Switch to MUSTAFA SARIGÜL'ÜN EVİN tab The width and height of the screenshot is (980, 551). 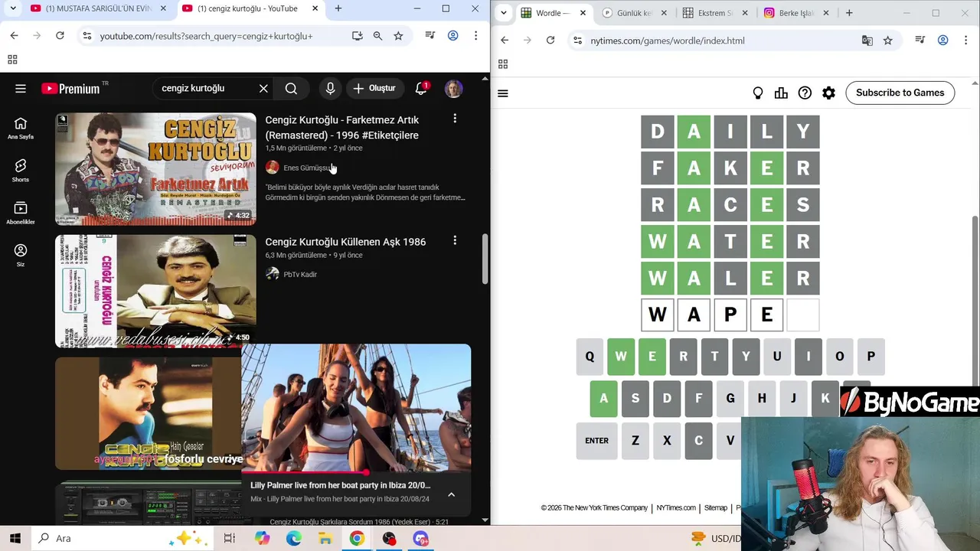coord(100,9)
